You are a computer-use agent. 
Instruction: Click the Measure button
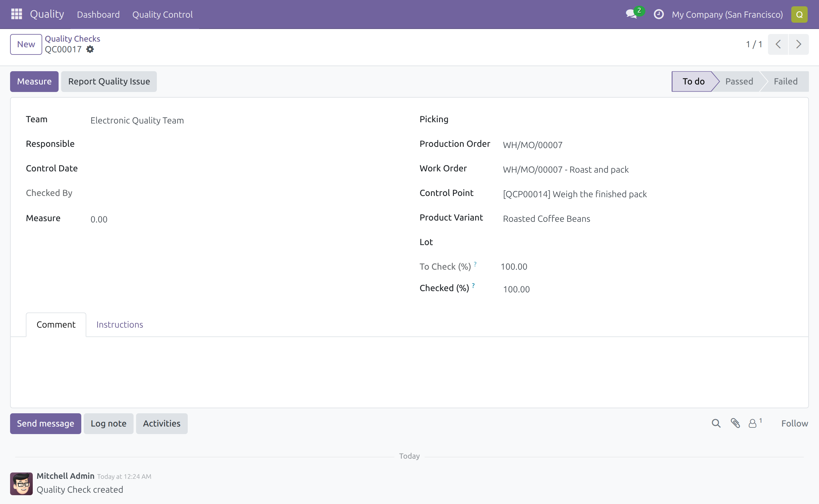click(34, 81)
